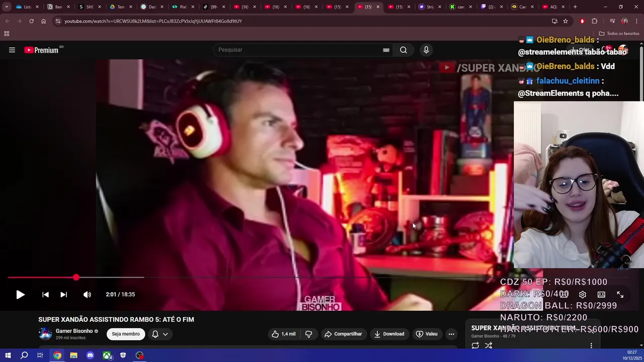The height and width of the screenshot is (362, 644).
Task: Open the browser apps grid shortcut
Action: pyautogui.click(x=7, y=34)
